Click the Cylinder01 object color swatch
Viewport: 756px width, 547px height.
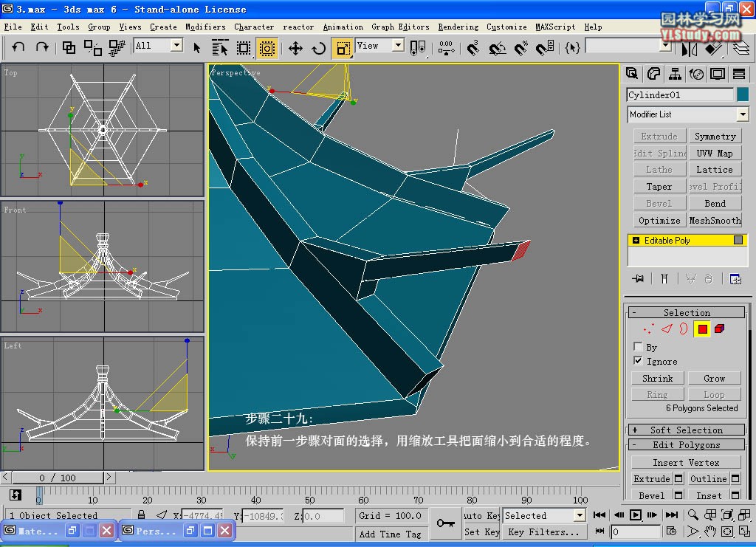click(743, 94)
